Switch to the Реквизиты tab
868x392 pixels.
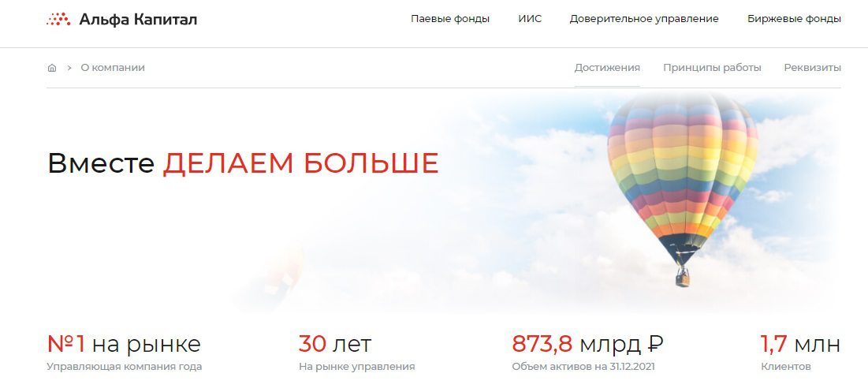point(812,68)
